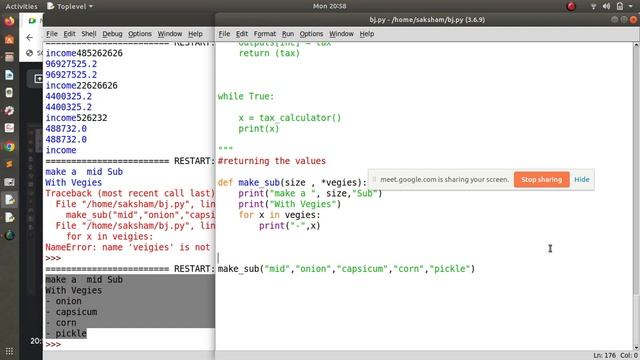Place cursor on 'while True:' line
The image size is (640, 360).
click(x=246, y=96)
